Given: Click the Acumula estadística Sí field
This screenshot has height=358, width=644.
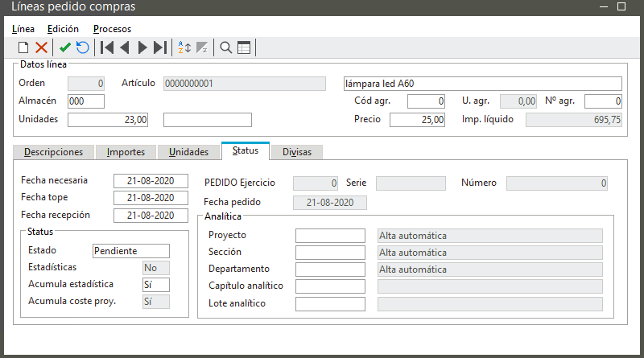Looking at the screenshot, I should (156, 285).
